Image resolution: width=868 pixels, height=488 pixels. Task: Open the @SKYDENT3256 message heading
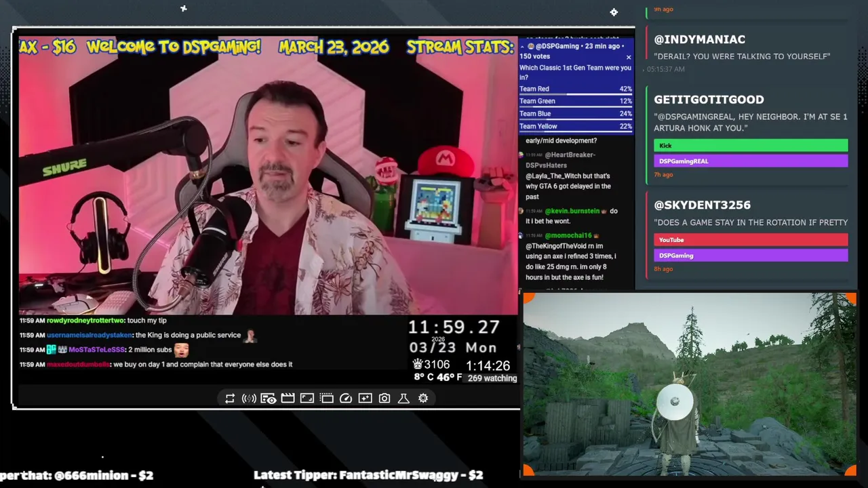pos(702,205)
